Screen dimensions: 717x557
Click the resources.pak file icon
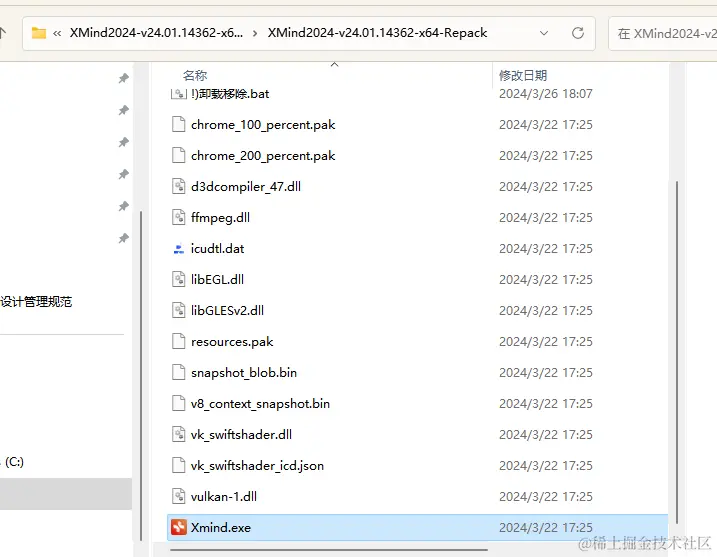point(178,342)
